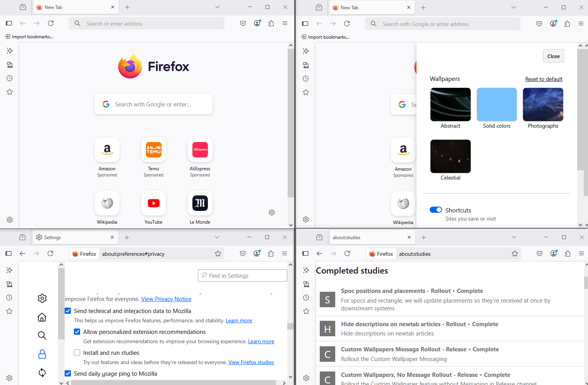Check Install and run studies
Screen dimensions: 588x385
pyautogui.click(x=77, y=352)
